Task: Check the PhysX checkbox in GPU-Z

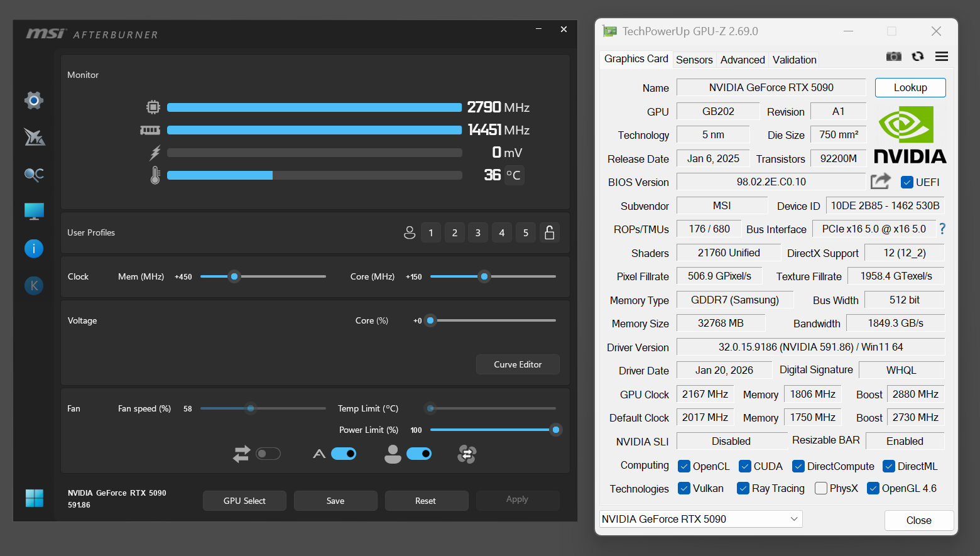Action: pyautogui.click(x=821, y=488)
